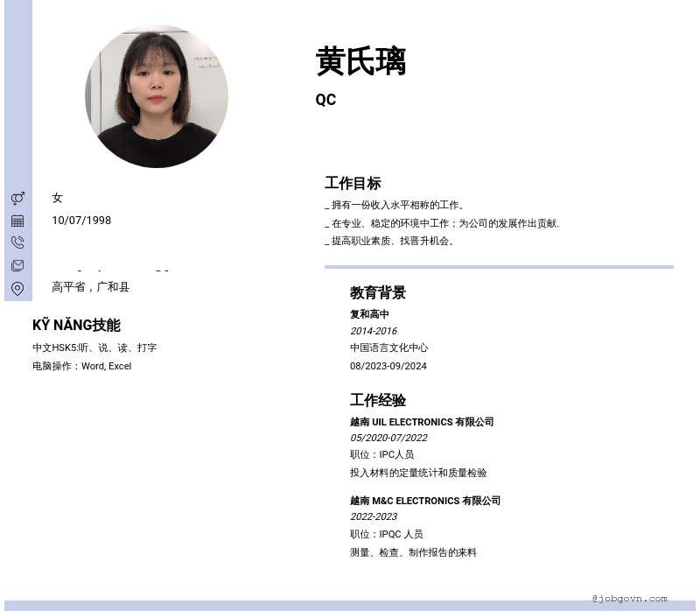Select 越南 UIL ELECTRONICS 有限公司 employer name

[421, 422]
